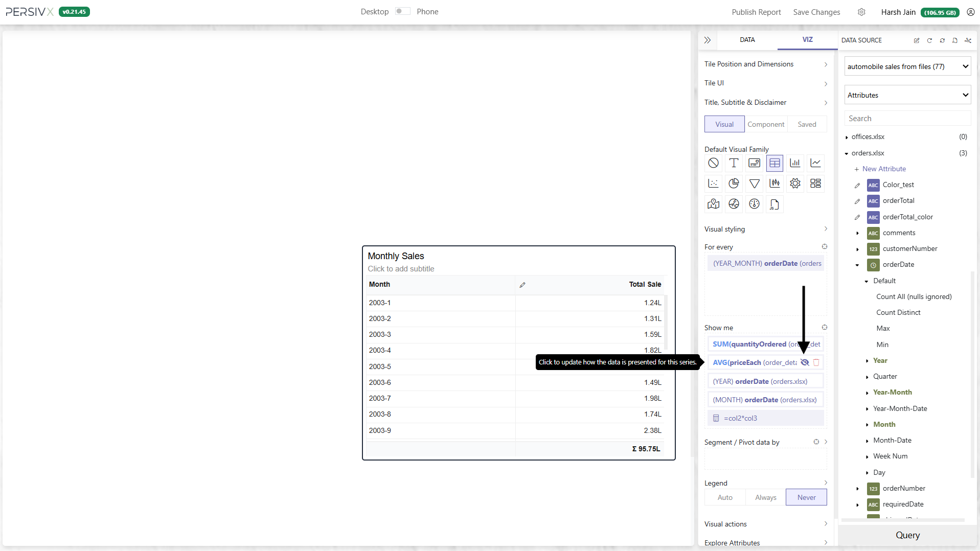Select the Gauge visual family icon
The height and width of the screenshot is (551, 980).
click(754, 204)
